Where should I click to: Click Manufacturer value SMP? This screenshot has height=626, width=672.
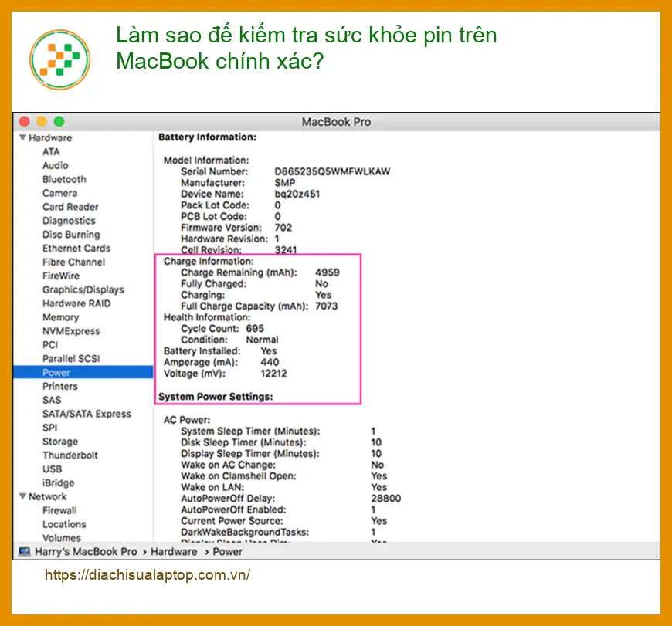(x=284, y=183)
